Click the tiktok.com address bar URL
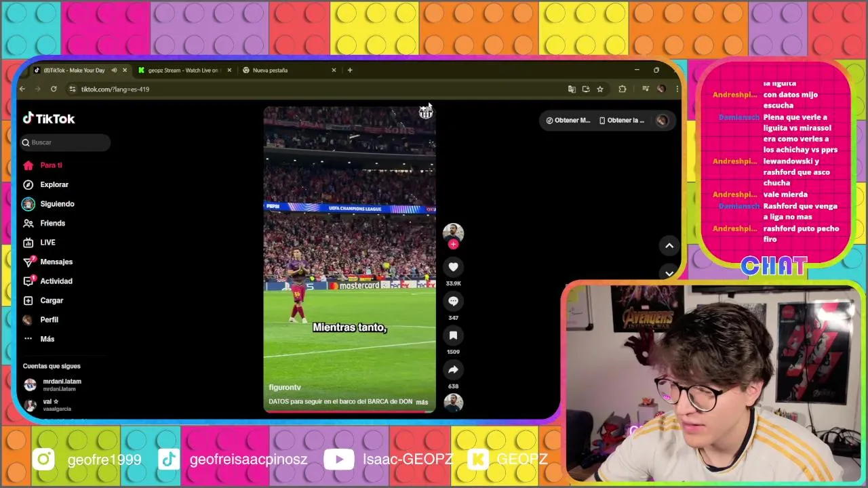The height and width of the screenshot is (488, 868). 115,89
